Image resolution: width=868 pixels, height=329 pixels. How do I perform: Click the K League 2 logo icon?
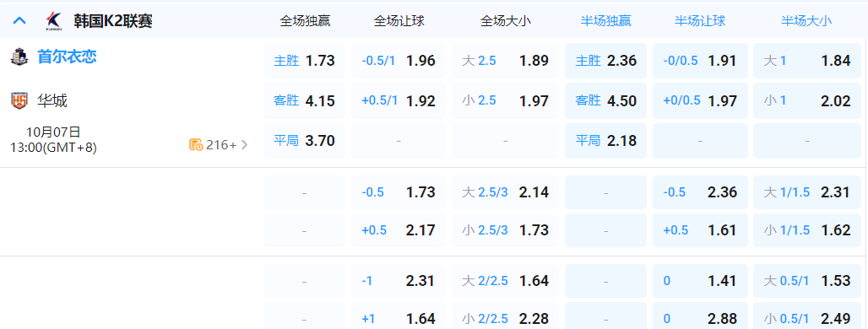(x=54, y=21)
